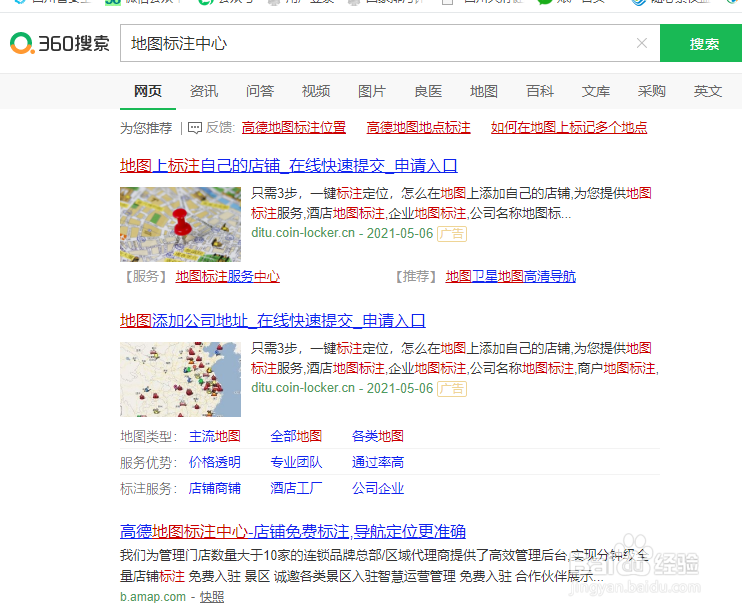Open the 图片 tab
The height and width of the screenshot is (613, 742).
click(372, 91)
